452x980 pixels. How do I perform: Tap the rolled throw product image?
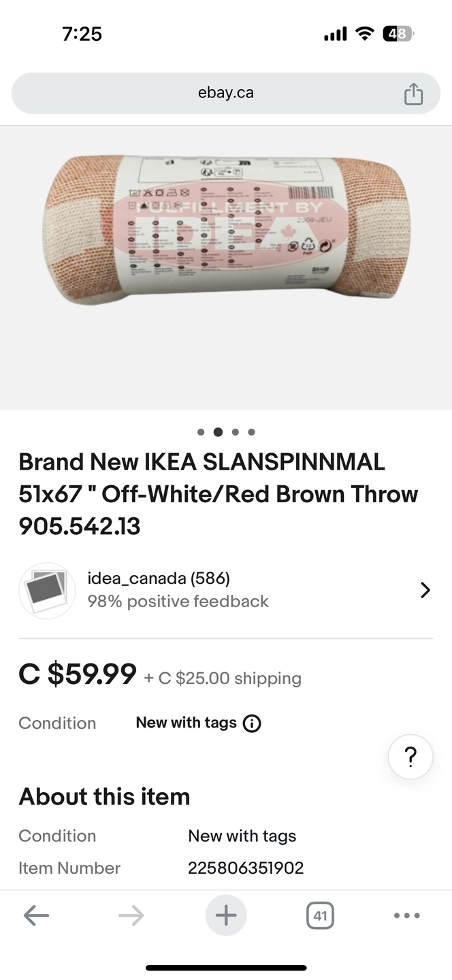point(226,231)
